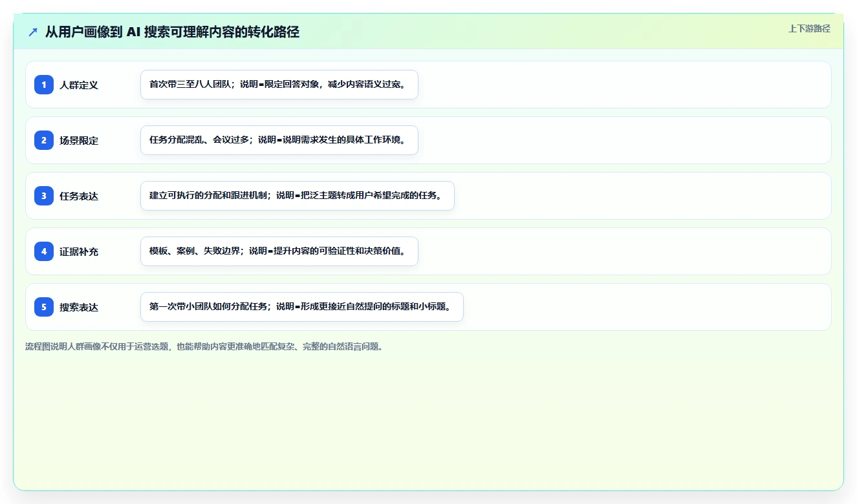Click the box starting 任务分配混乱、会议过多
Viewport: 857px width, 504px height.
pos(279,140)
